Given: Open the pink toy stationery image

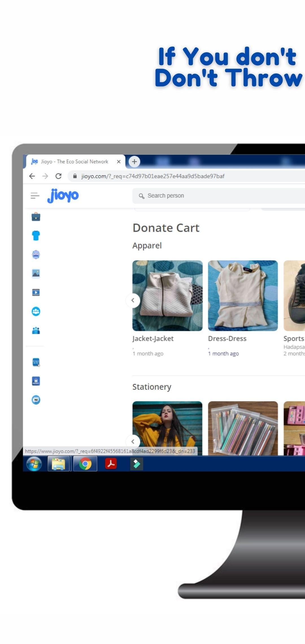Looking at the screenshot, I should 294,428.
